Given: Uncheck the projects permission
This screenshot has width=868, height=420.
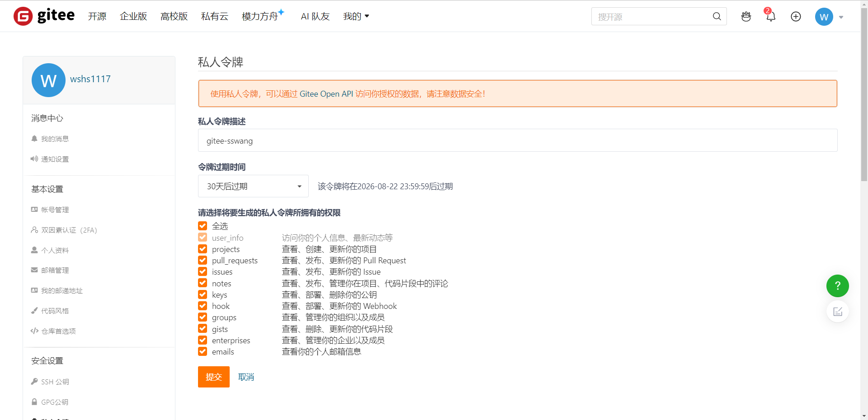Looking at the screenshot, I should click(203, 249).
